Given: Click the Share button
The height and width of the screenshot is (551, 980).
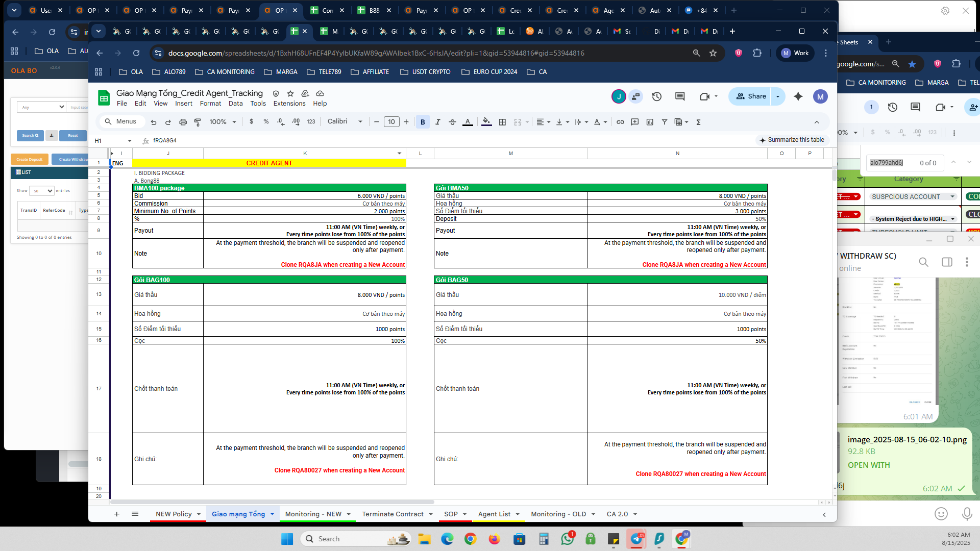Looking at the screenshot, I should tap(751, 96).
